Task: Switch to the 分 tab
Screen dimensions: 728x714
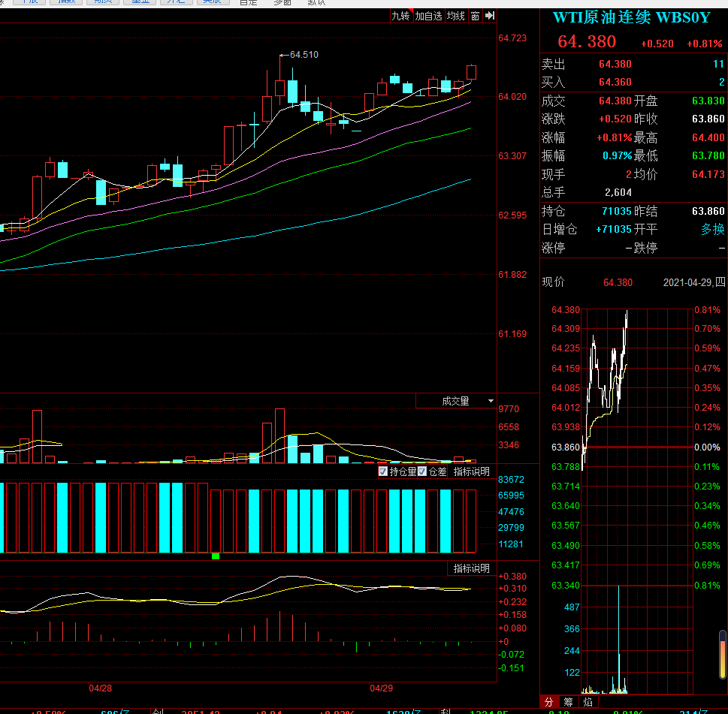Action: pyautogui.click(x=548, y=702)
